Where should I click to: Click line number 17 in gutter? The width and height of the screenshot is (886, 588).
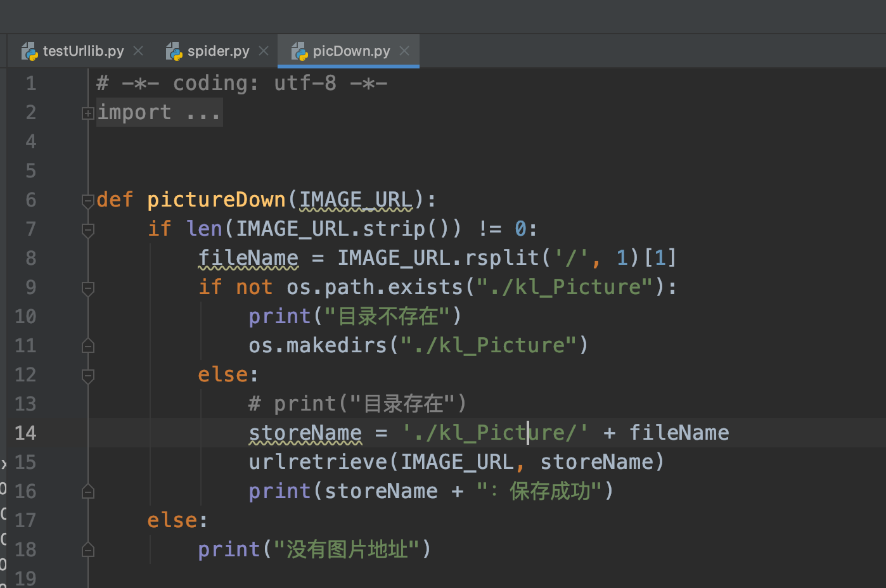[x=25, y=521]
